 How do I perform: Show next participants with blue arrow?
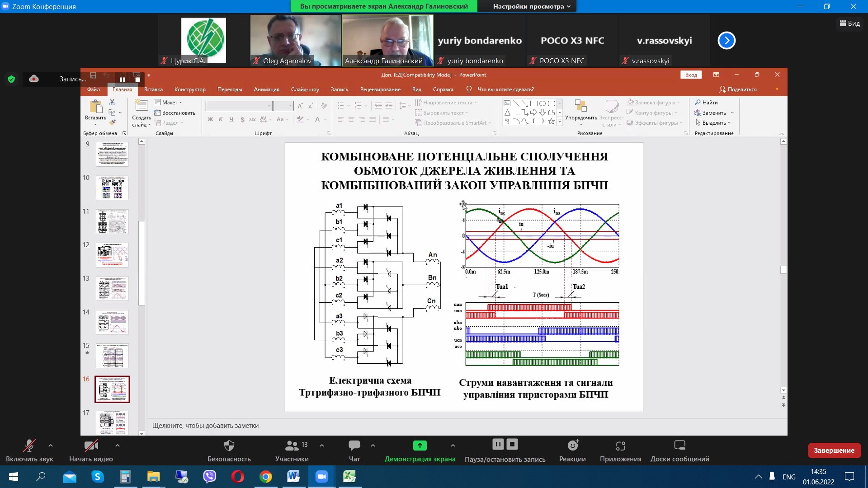726,41
